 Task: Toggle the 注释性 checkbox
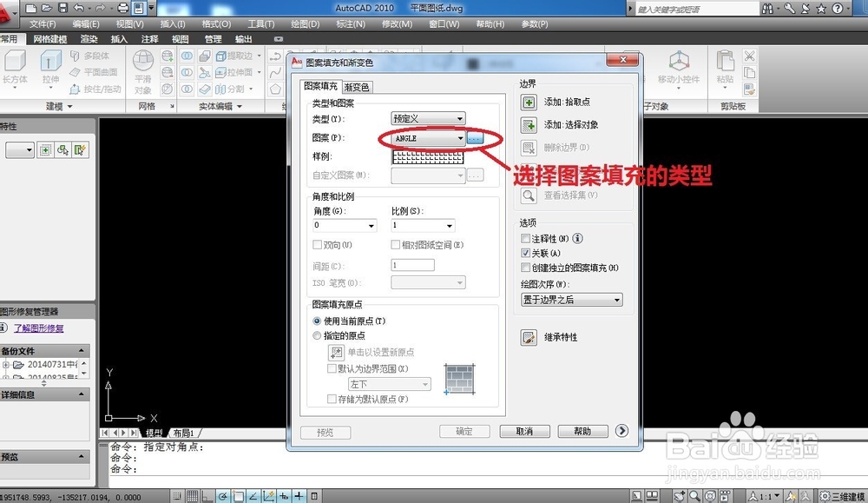526,239
